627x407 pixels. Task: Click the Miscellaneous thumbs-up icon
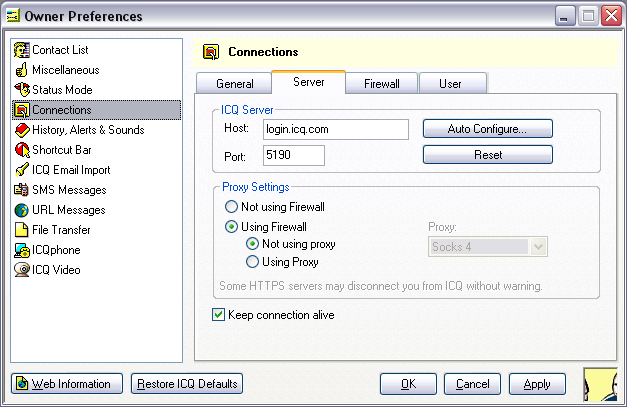click(x=22, y=70)
